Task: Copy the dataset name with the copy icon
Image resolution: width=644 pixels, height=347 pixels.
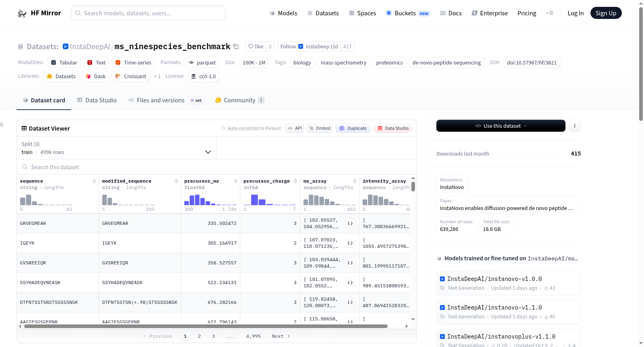Action: click(x=236, y=47)
